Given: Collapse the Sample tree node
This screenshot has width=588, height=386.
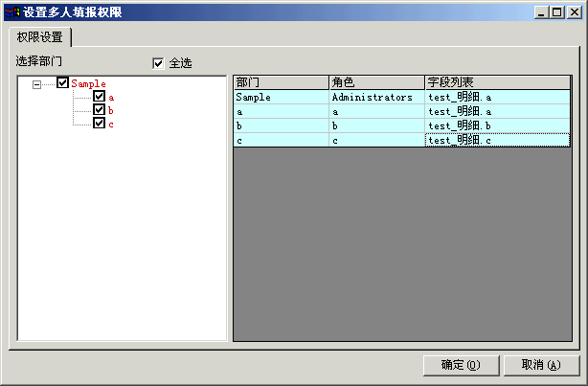Looking at the screenshot, I should click(x=36, y=84).
